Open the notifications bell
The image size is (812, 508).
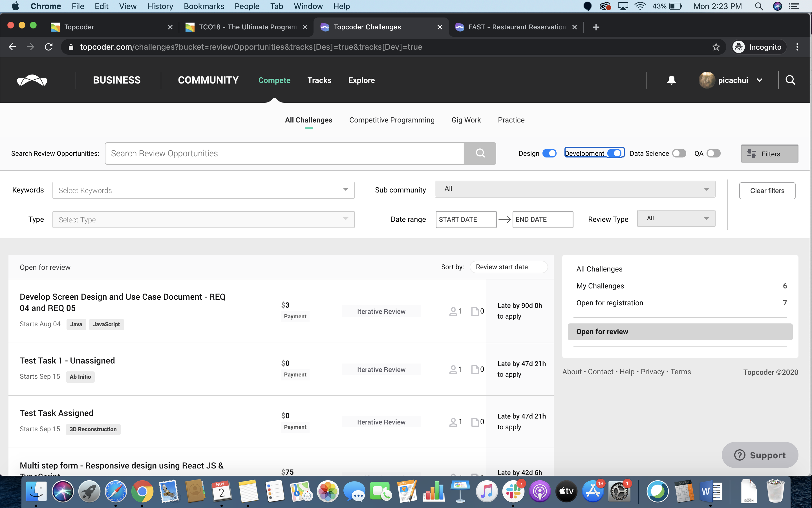671,80
